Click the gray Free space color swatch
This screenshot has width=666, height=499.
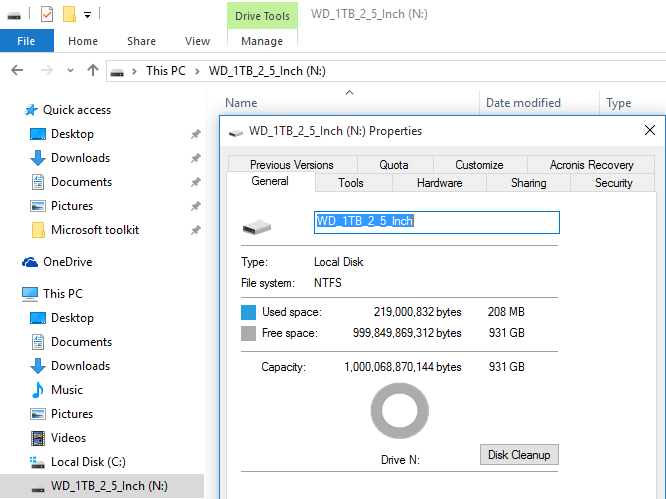point(248,333)
